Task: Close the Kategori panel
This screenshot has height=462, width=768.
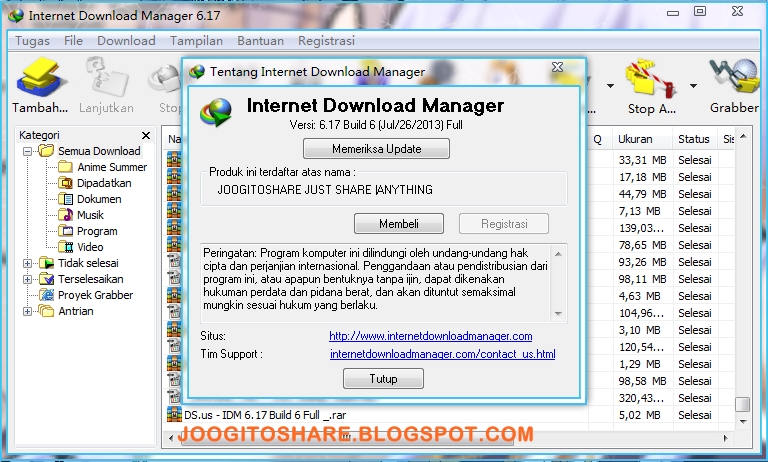Action: point(146,135)
